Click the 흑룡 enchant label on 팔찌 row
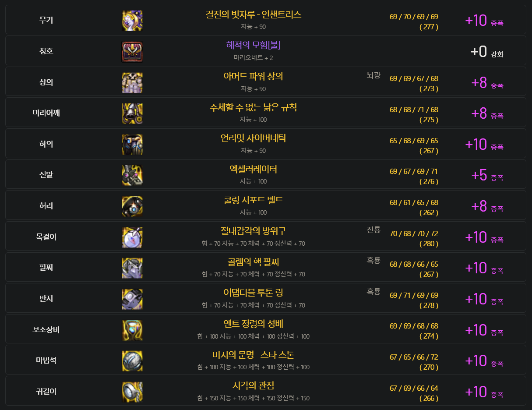 tap(373, 261)
